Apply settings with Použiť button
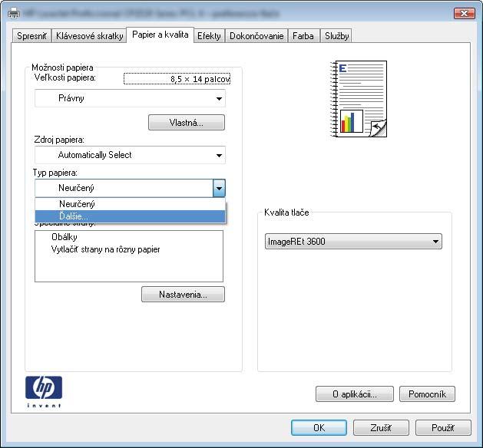 pyautogui.click(x=443, y=428)
